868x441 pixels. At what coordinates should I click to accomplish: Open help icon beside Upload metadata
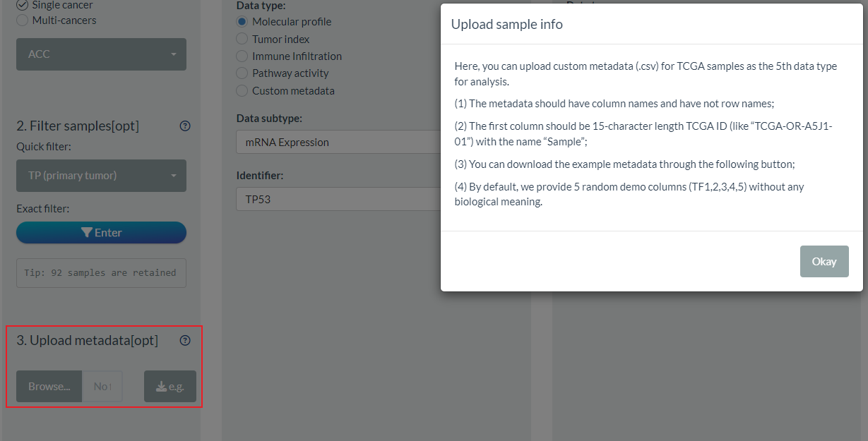tap(185, 341)
